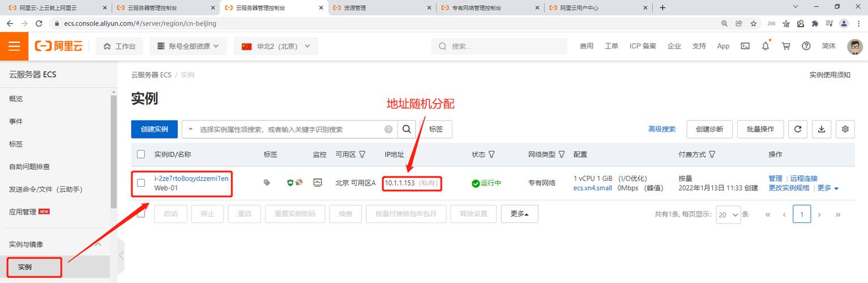Open the browser zoom magnifier icon
Viewport: 868px width, 283px height.
pyautogui.click(x=725, y=24)
